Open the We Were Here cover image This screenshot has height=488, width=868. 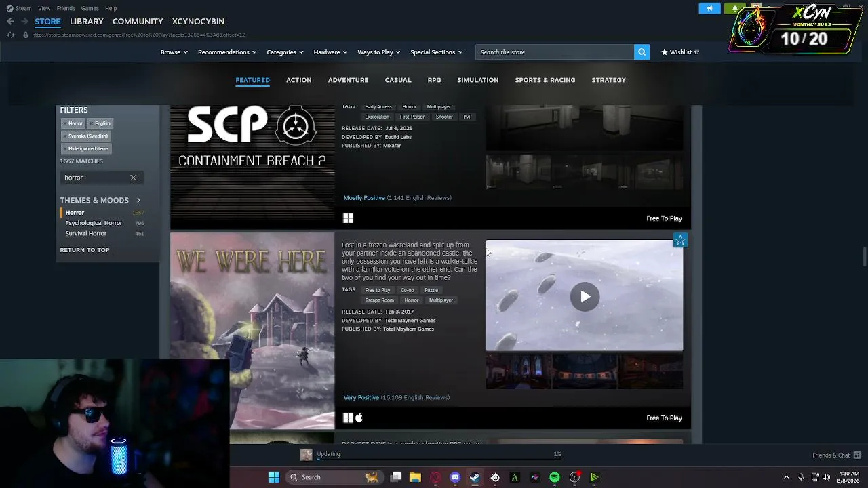tap(252, 331)
